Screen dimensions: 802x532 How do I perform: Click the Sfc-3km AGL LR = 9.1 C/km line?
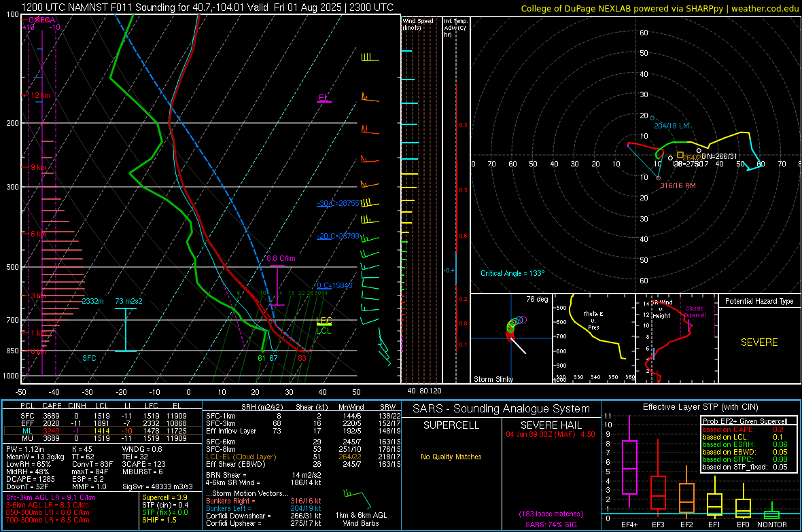tap(51, 497)
